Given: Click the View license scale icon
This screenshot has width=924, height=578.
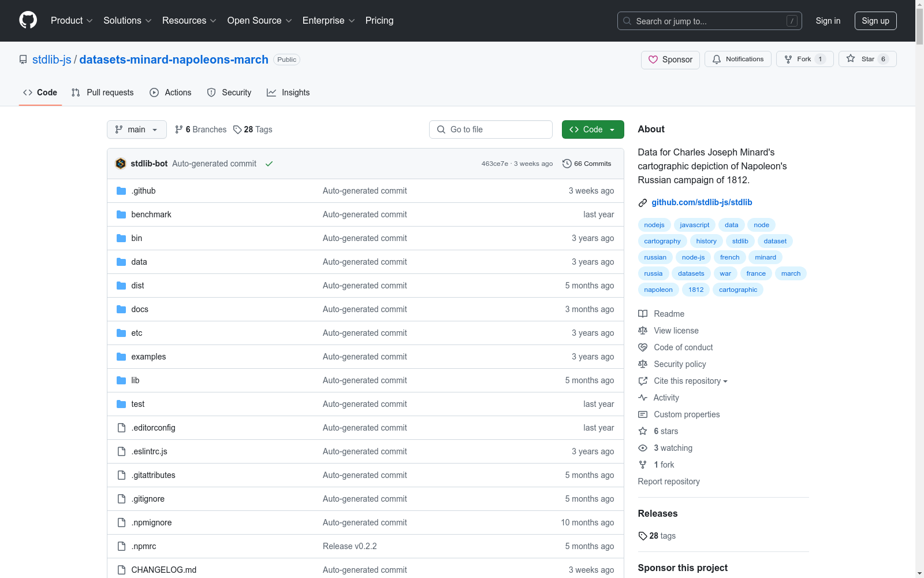Looking at the screenshot, I should [x=643, y=331].
